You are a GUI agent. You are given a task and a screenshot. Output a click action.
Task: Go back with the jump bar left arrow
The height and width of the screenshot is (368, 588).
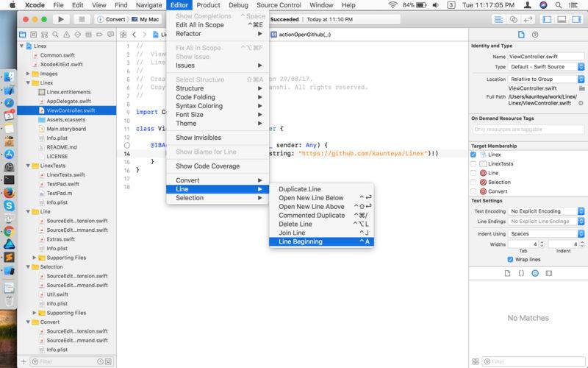(134, 35)
